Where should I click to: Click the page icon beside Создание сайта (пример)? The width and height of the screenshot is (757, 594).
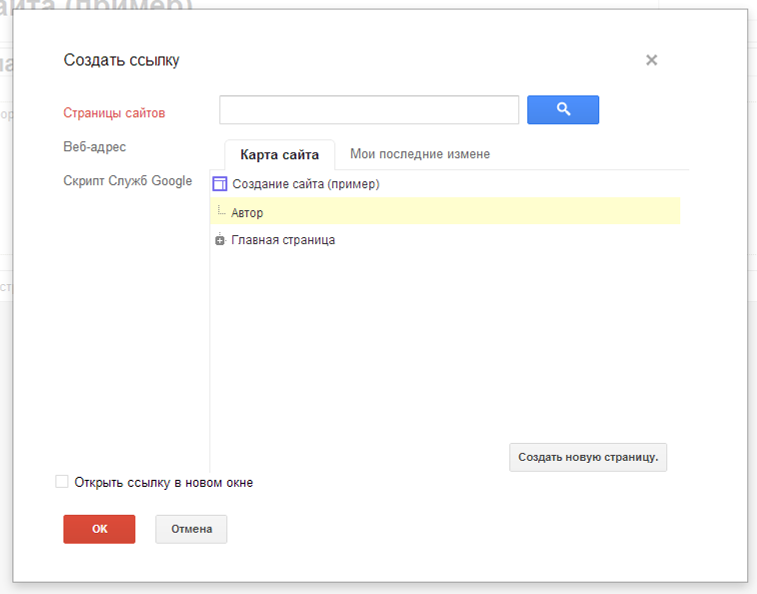(x=220, y=184)
